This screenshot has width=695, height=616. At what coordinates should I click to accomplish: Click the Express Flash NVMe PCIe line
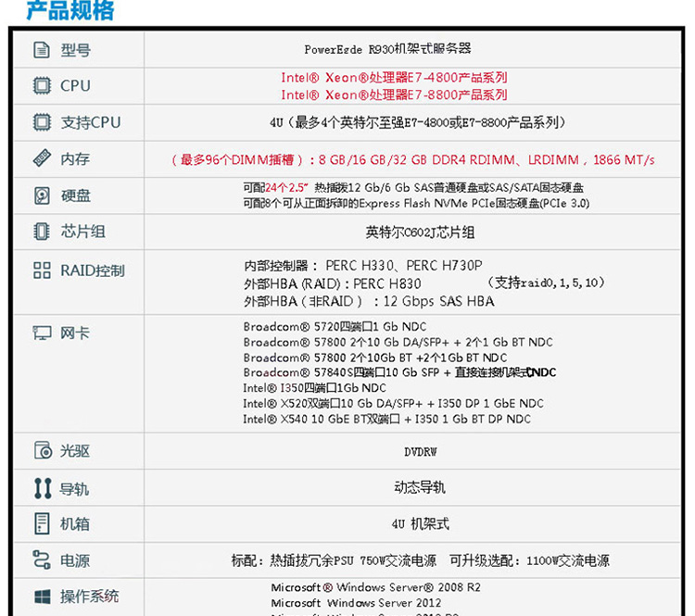tap(416, 204)
